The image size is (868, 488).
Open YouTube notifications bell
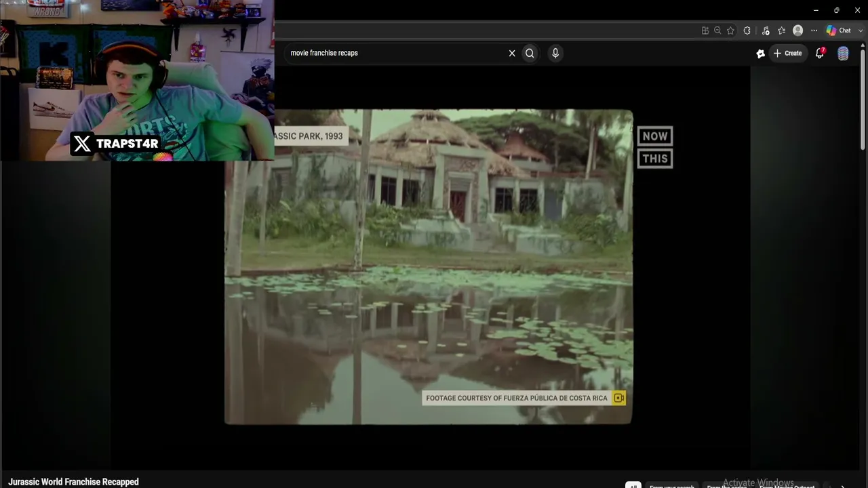click(x=820, y=53)
